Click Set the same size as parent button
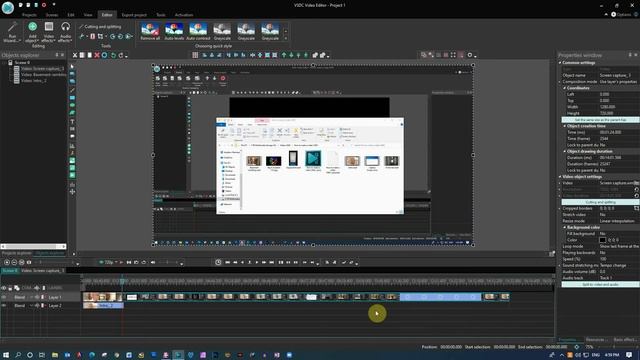Screen dimensions: 640x360 click(600, 120)
